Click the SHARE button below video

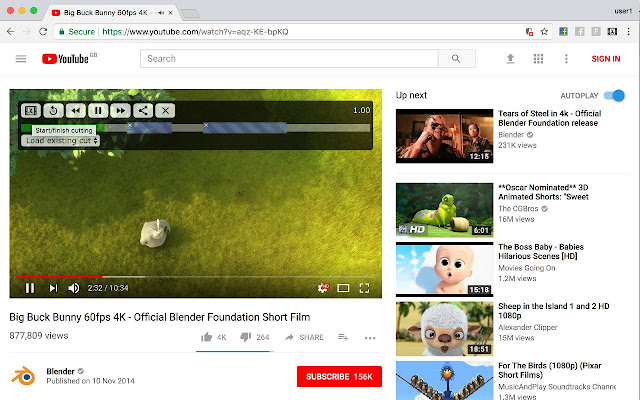[304, 337]
